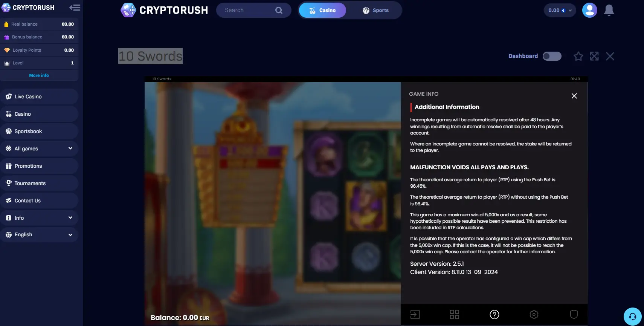This screenshot has height=326, width=644.
Task: Toggle the Dashboard switch
Action: [552, 56]
